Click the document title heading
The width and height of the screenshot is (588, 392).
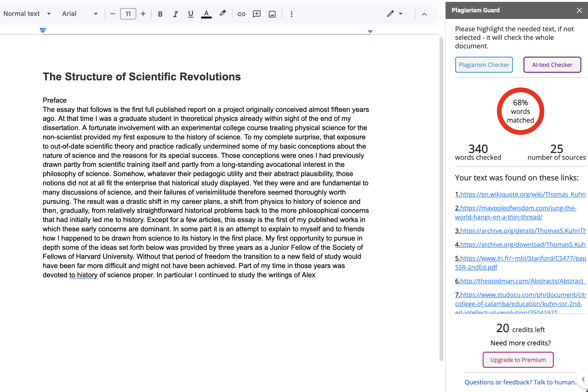[142, 77]
